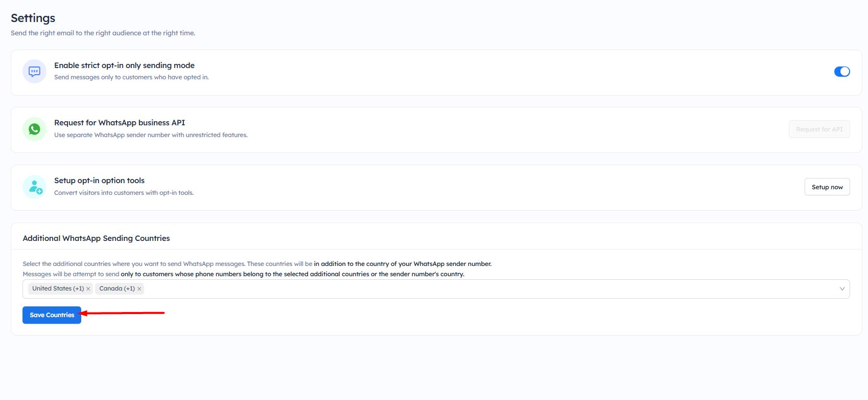
Task: Click the 'Additional WhatsApp Sending Countries' heading
Action: (96, 238)
